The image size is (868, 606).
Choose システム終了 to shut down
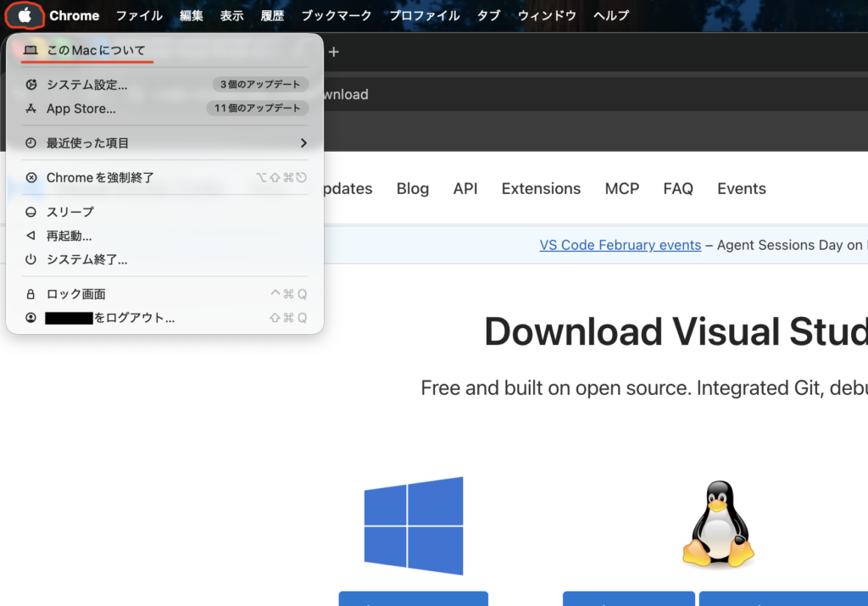86,259
